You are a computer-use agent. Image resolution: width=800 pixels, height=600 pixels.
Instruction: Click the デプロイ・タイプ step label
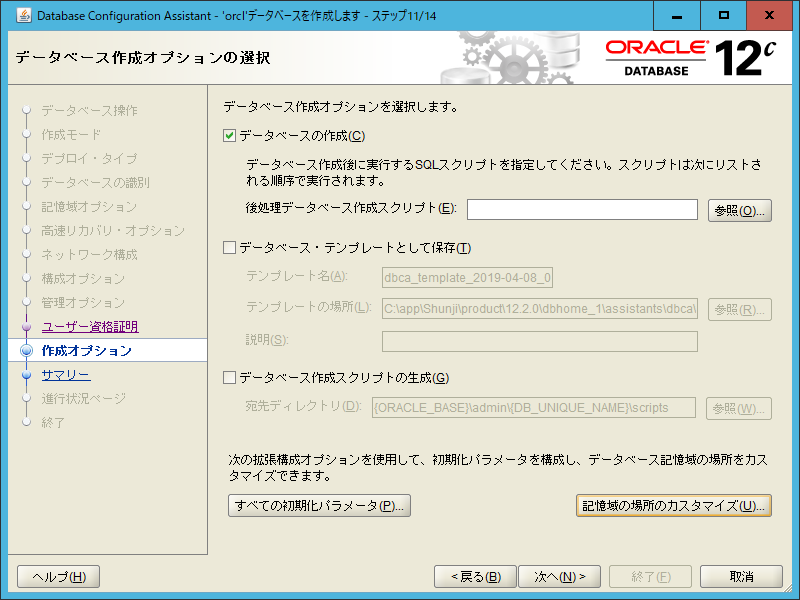click(x=89, y=158)
